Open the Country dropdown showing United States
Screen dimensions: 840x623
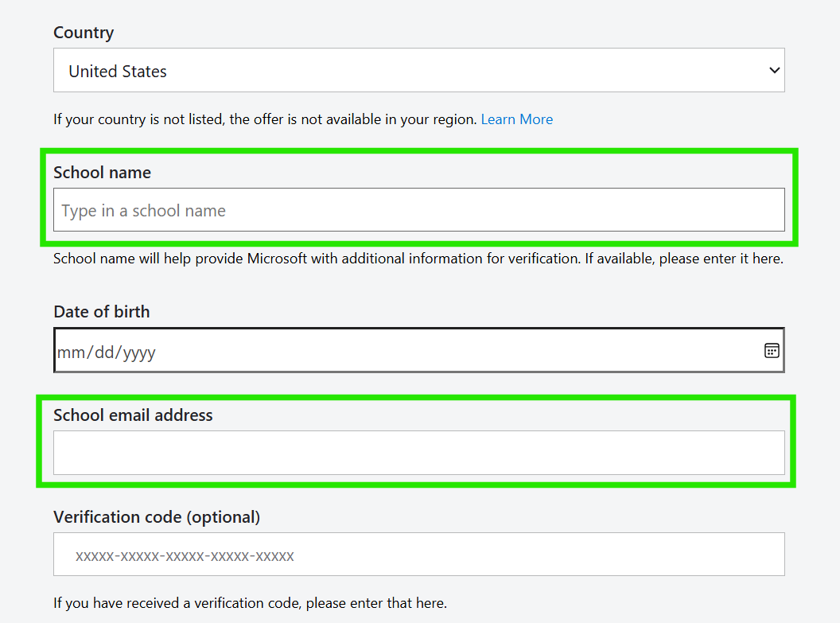419,70
